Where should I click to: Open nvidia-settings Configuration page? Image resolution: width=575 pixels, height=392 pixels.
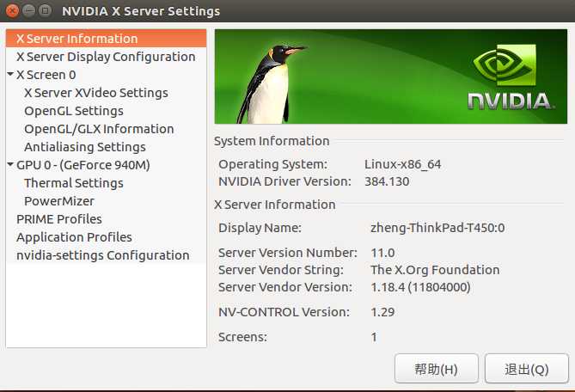tap(102, 255)
